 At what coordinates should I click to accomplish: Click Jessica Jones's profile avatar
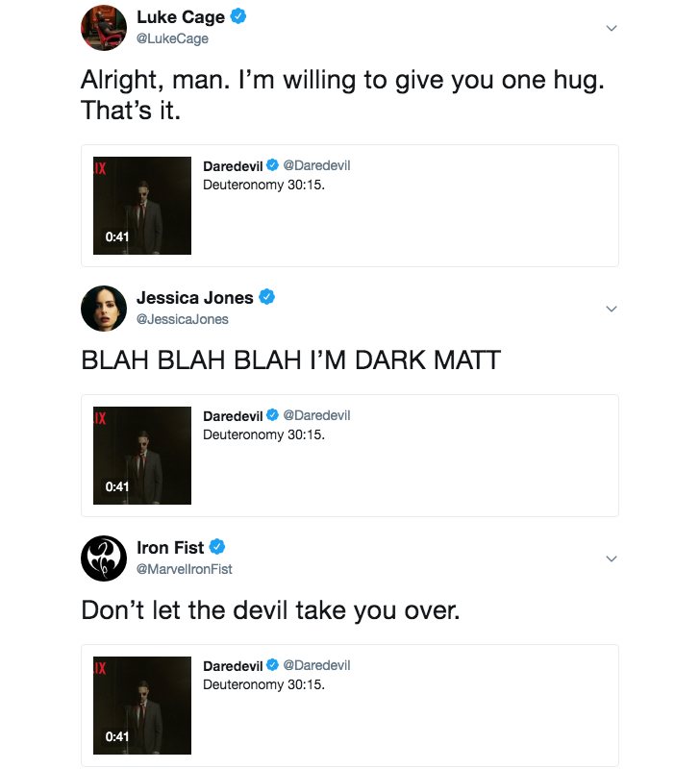[x=104, y=308]
